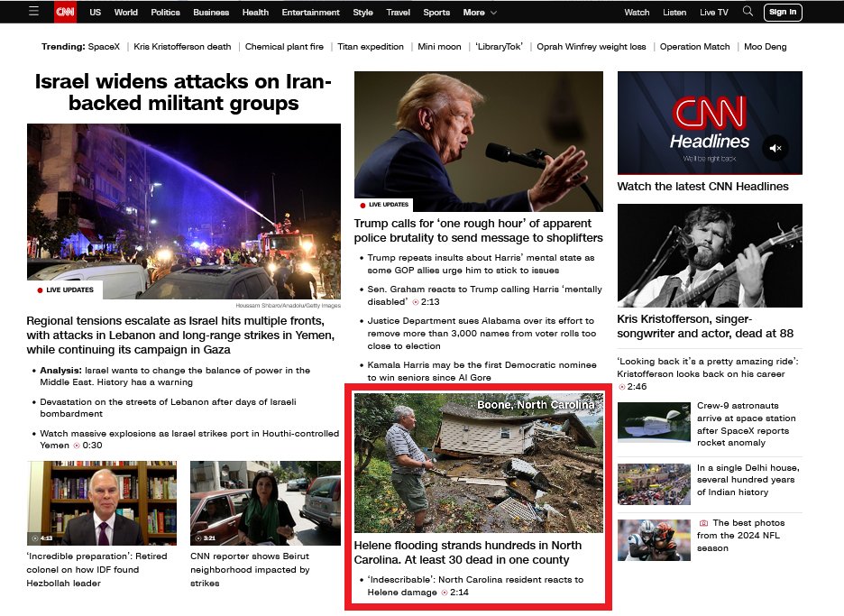Open Helene flooding strands hundreds headline

(x=468, y=553)
